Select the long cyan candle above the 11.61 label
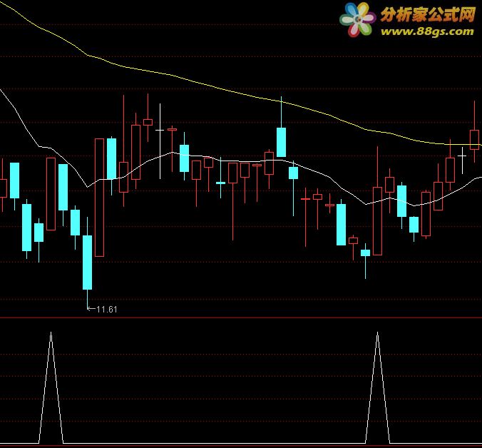The height and width of the screenshot is (448, 482). tap(87, 263)
